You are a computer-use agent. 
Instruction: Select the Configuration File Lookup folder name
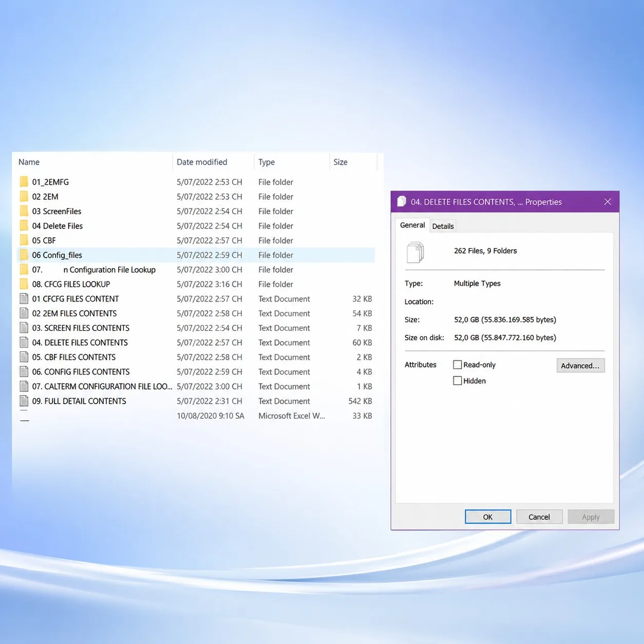coord(94,270)
